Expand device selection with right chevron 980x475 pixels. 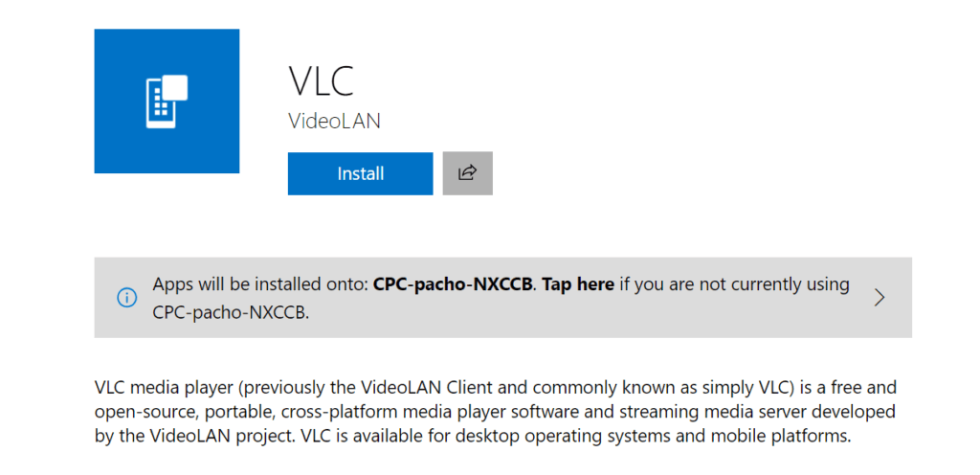tap(880, 298)
